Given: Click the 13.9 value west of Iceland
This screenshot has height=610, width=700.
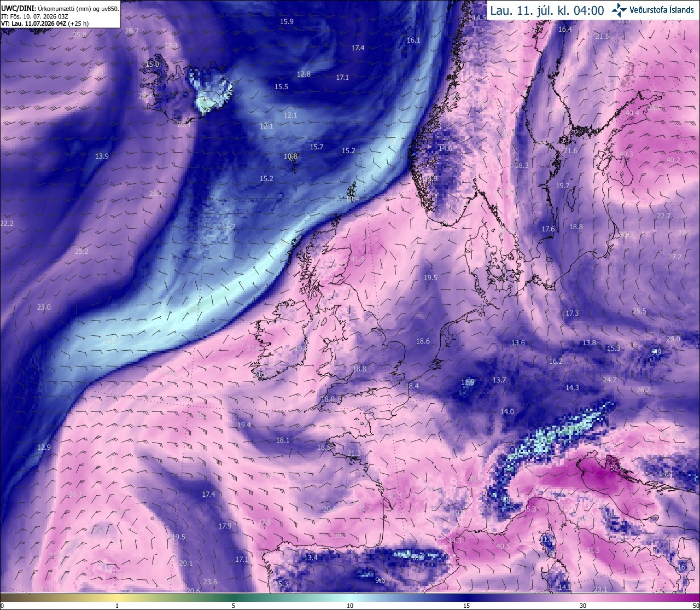Looking at the screenshot, I should pyautogui.click(x=102, y=156).
